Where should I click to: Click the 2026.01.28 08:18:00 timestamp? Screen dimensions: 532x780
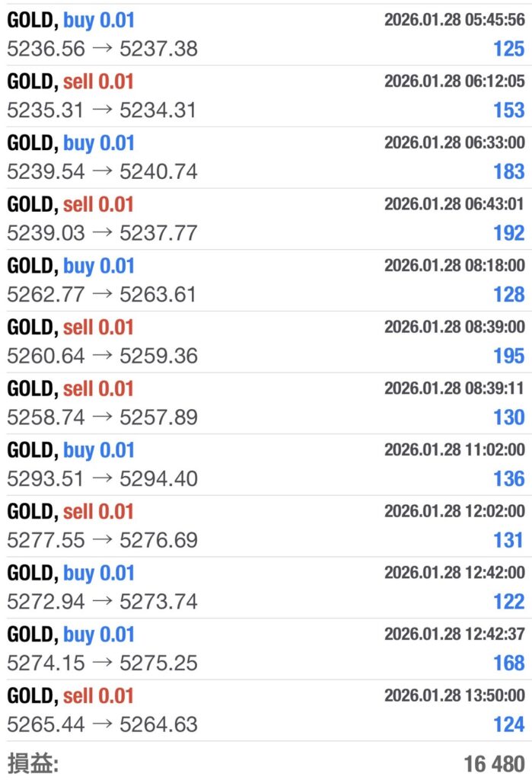tap(454, 265)
